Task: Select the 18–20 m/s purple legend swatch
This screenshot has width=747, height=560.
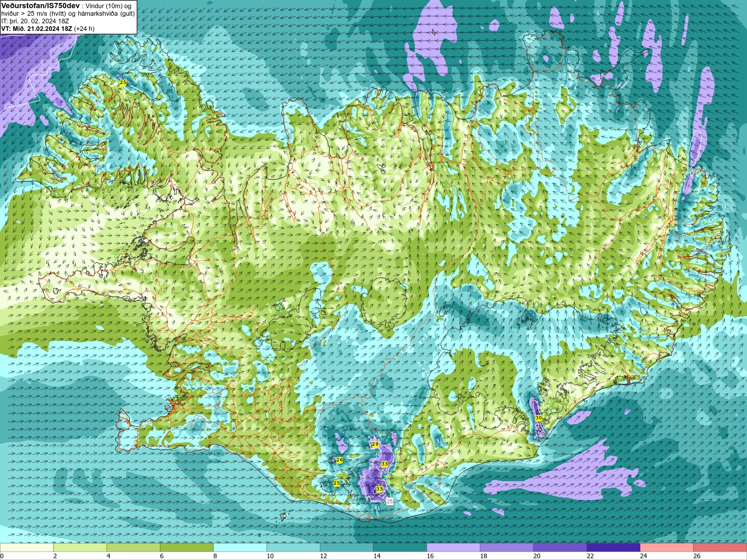Action: tap(507, 548)
